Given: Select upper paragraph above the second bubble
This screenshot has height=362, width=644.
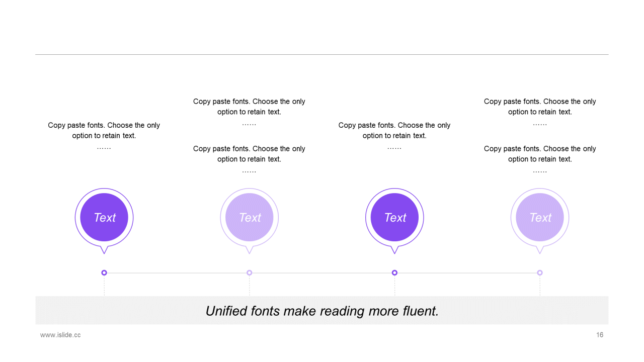Looking at the screenshot, I should pos(249,107).
